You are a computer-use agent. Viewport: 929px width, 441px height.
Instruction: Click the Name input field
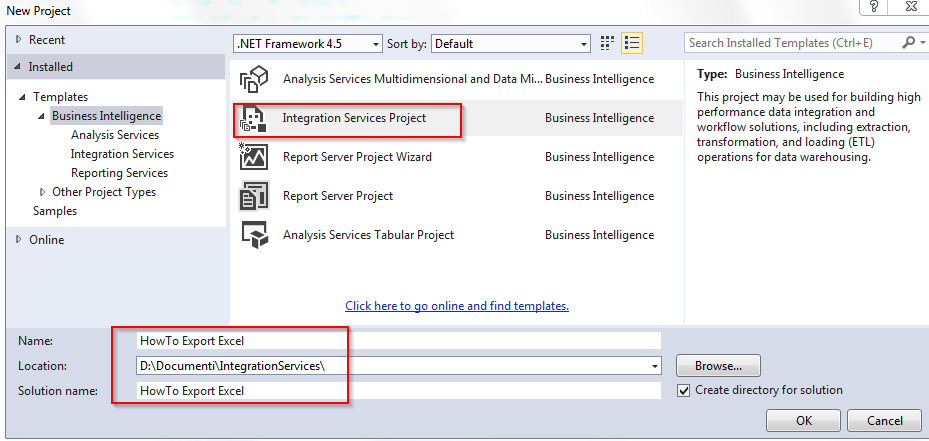click(x=398, y=341)
